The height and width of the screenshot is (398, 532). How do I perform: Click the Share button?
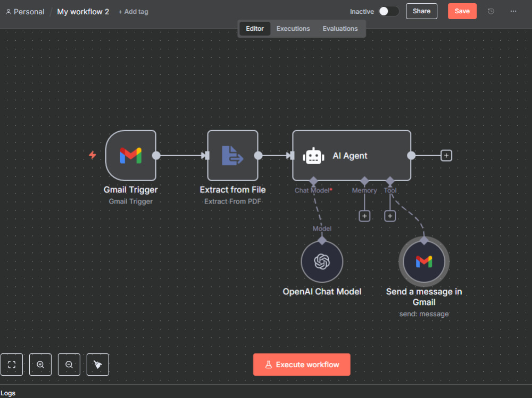tap(421, 11)
